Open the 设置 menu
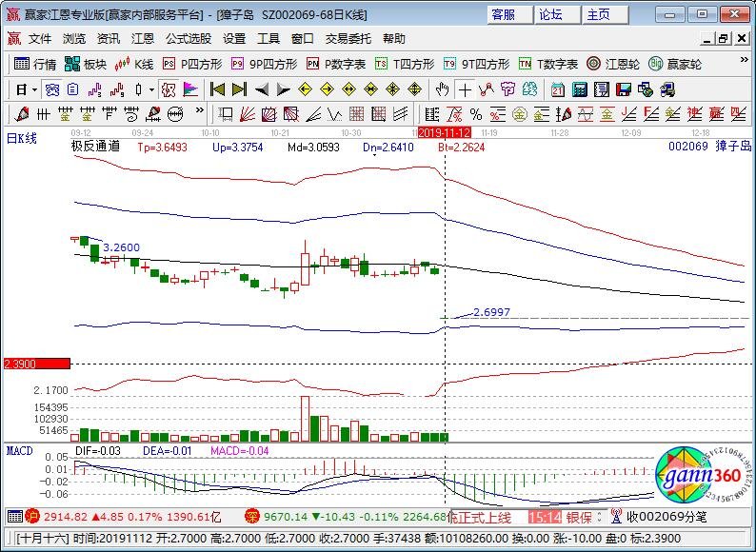The width and height of the screenshot is (756, 552). pyautogui.click(x=234, y=39)
